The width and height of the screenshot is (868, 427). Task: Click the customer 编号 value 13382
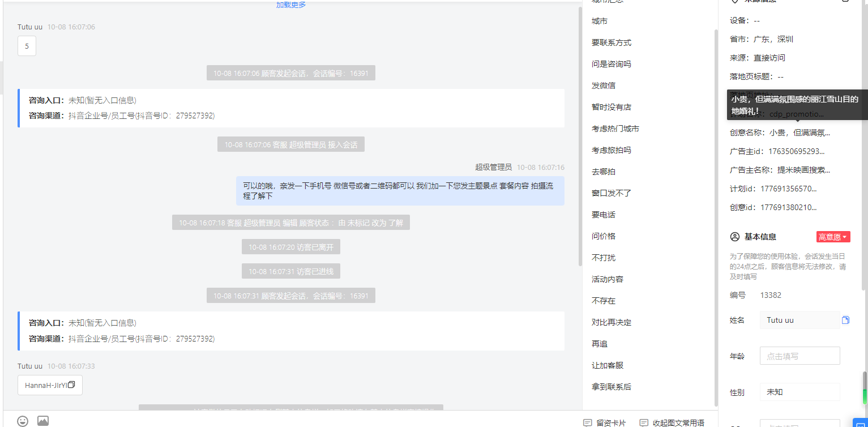click(771, 295)
